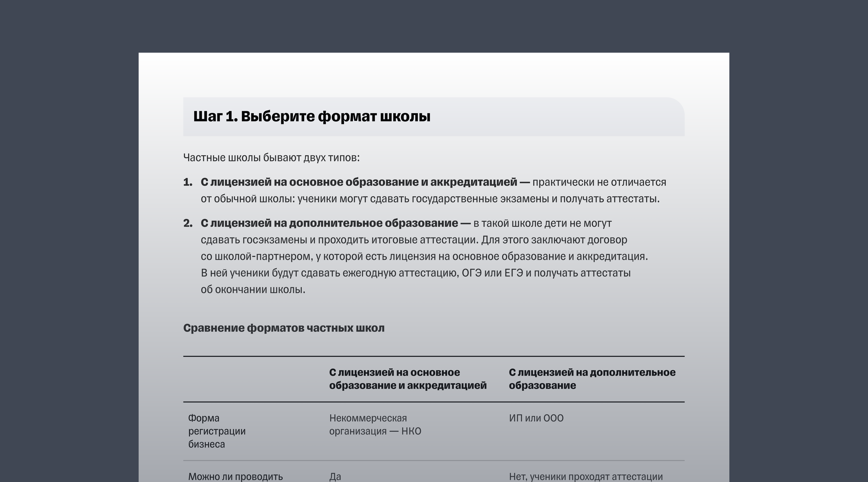Click the list number "1."
This screenshot has height=482, width=868.
click(188, 182)
